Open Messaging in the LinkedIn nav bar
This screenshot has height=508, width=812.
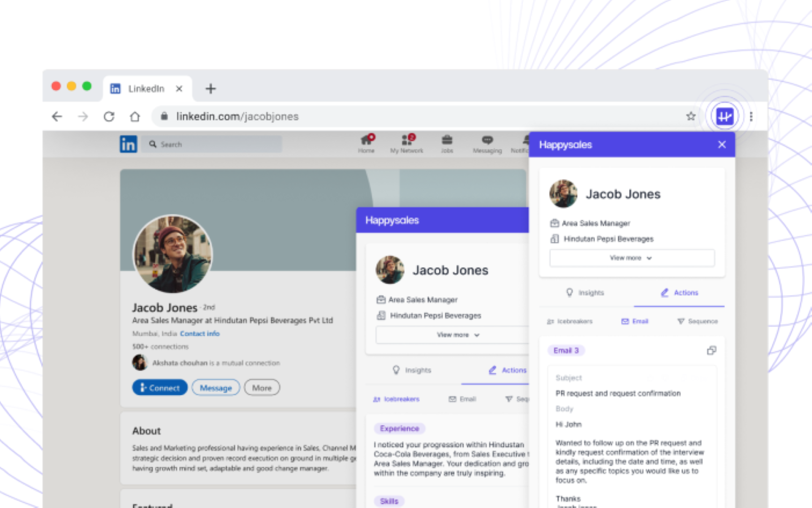click(x=487, y=144)
